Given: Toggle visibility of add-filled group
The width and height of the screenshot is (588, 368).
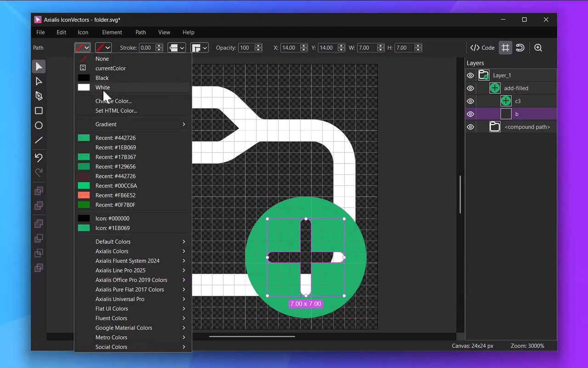Looking at the screenshot, I should [x=470, y=88].
